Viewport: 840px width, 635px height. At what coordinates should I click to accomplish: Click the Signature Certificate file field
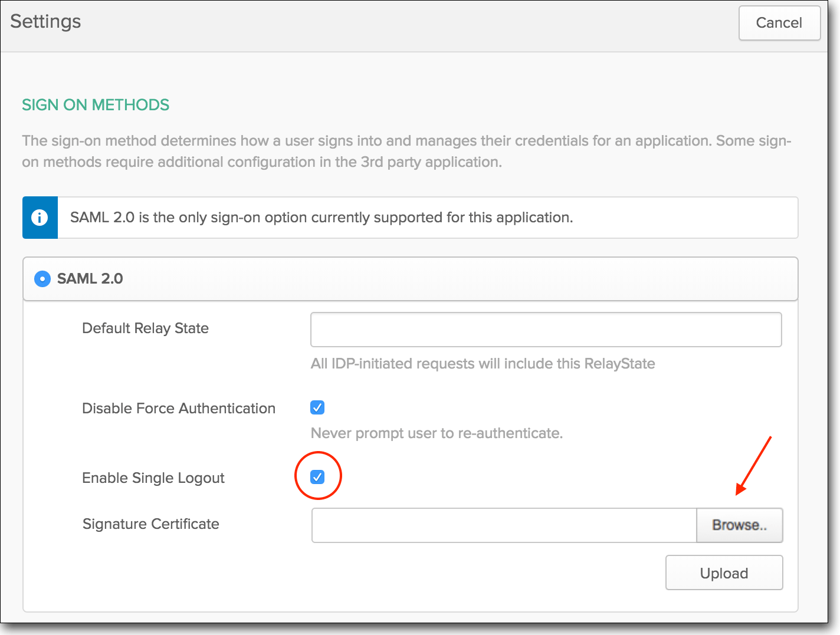(504, 525)
